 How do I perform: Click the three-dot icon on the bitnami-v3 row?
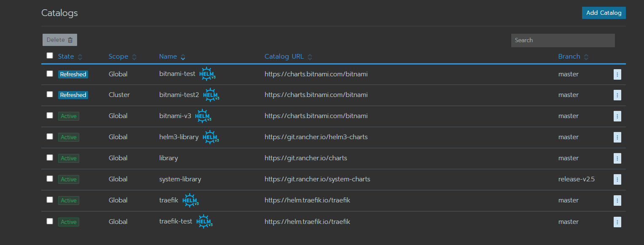(617, 116)
